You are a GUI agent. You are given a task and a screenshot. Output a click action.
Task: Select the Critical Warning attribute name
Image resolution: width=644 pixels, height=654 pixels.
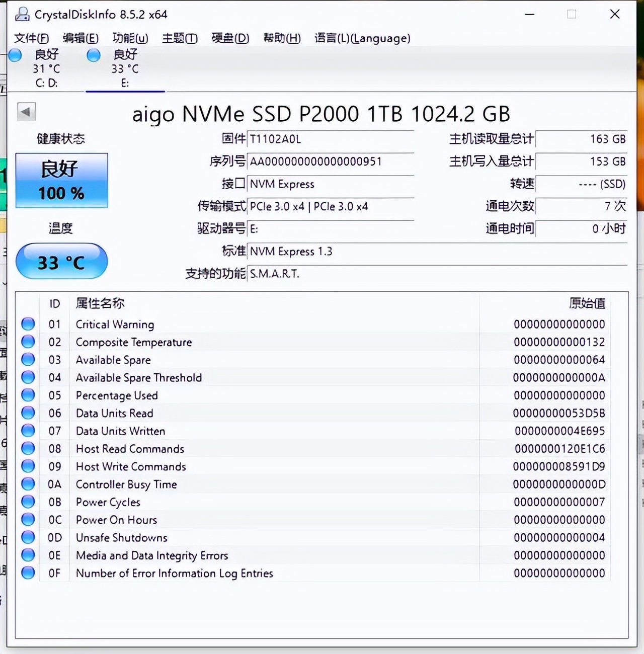(x=115, y=324)
